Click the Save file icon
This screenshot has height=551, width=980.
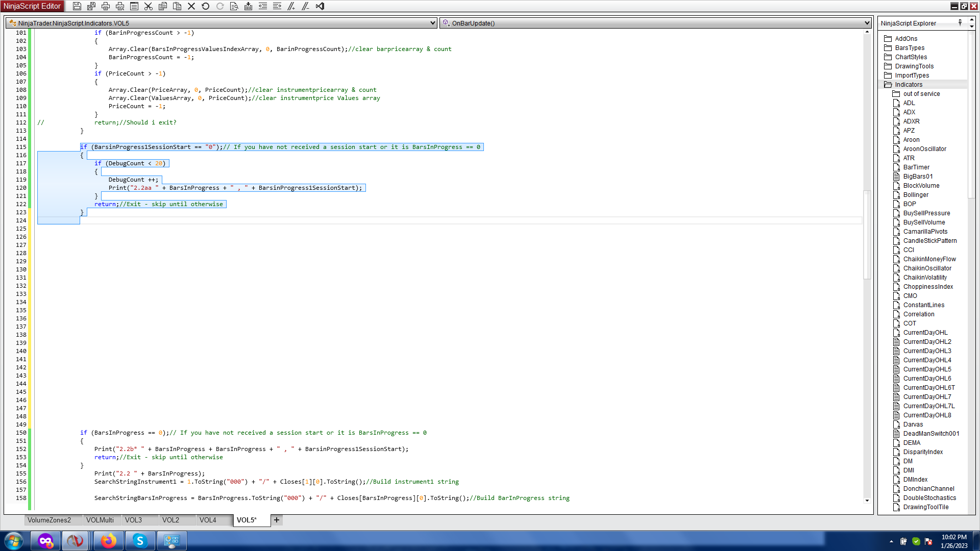(x=77, y=6)
